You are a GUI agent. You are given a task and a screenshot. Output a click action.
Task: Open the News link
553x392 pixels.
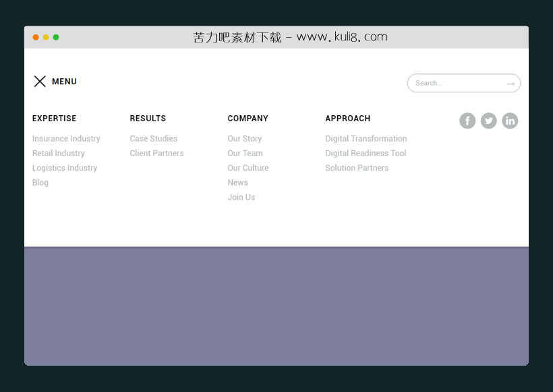pyautogui.click(x=237, y=183)
